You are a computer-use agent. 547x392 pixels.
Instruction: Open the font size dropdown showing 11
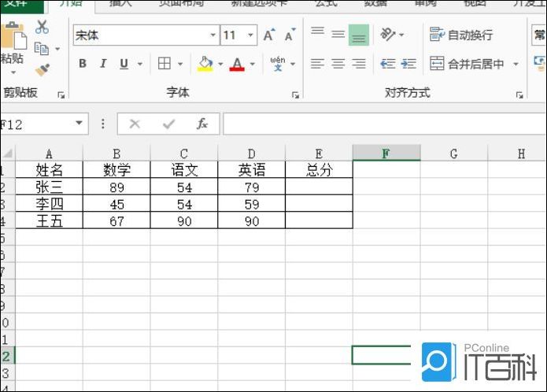tap(250, 35)
